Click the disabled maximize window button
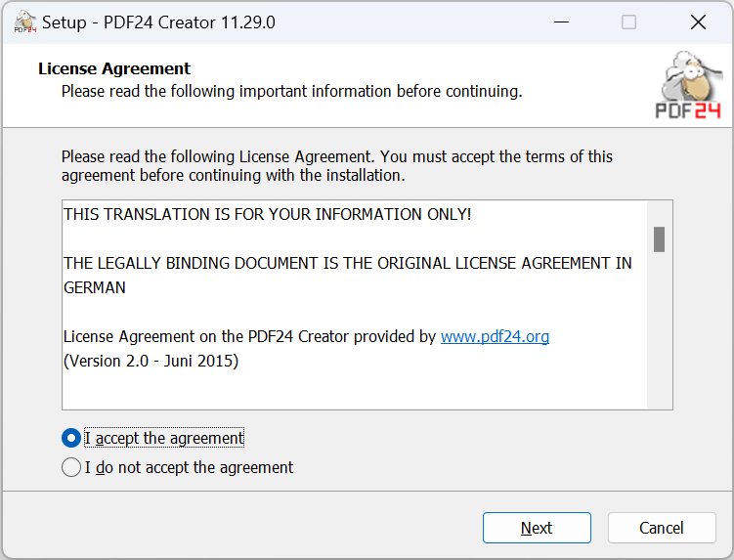This screenshot has height=560, width=734. point(628,22)
